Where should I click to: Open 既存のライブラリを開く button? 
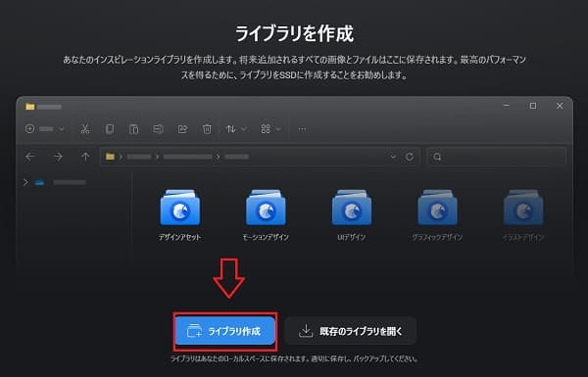click(x=350, y=331)
